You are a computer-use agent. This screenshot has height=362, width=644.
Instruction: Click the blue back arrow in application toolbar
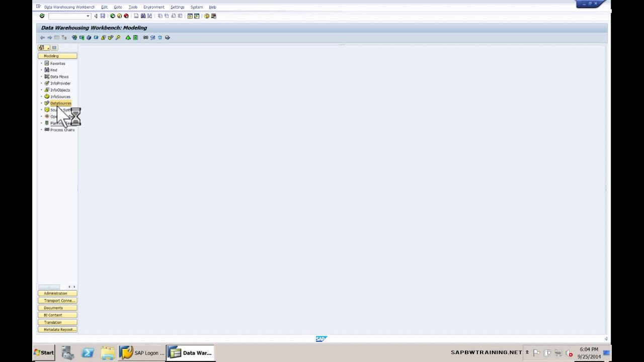pos(42,38)
